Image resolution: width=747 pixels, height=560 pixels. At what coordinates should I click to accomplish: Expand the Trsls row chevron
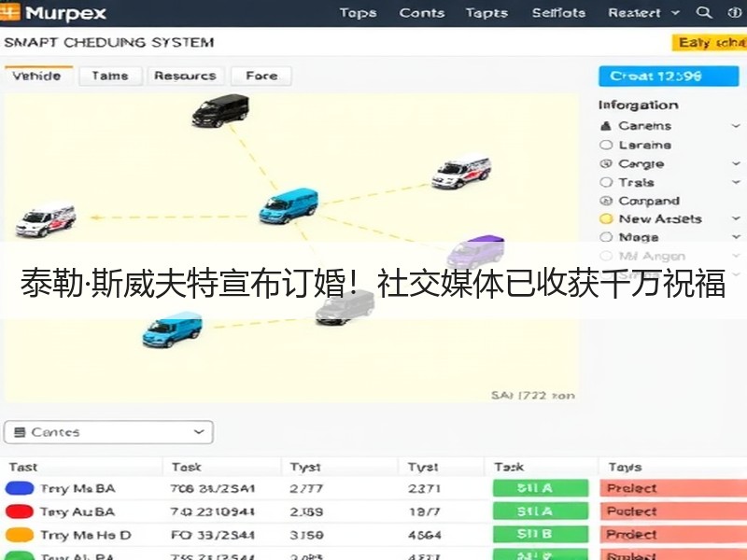pos(736,182)
